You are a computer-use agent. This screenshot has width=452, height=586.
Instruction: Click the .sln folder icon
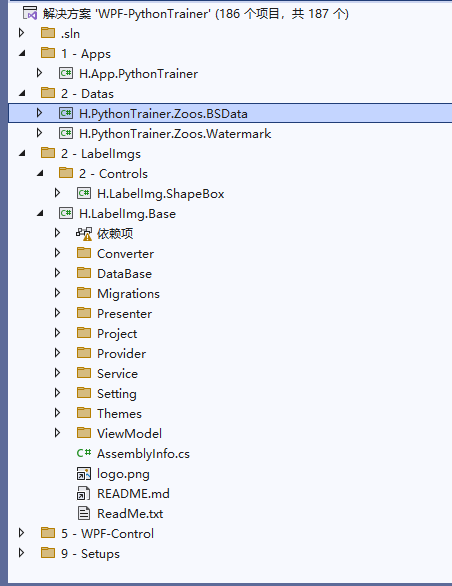click(48, 33)
